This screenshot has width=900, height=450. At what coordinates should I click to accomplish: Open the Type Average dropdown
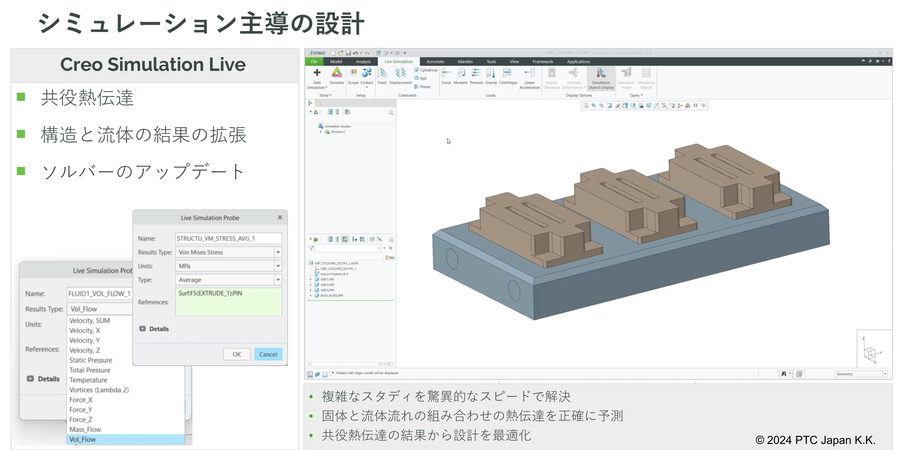click(277, 281)
